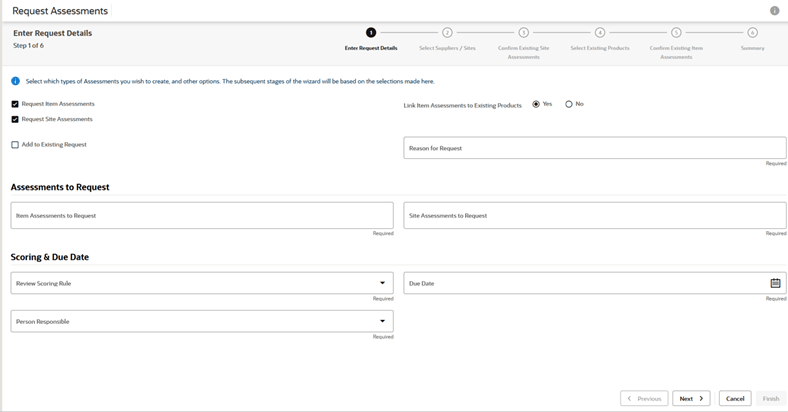
Task: Select Yes for Link Item Assessments
Action: pos(536,104)
